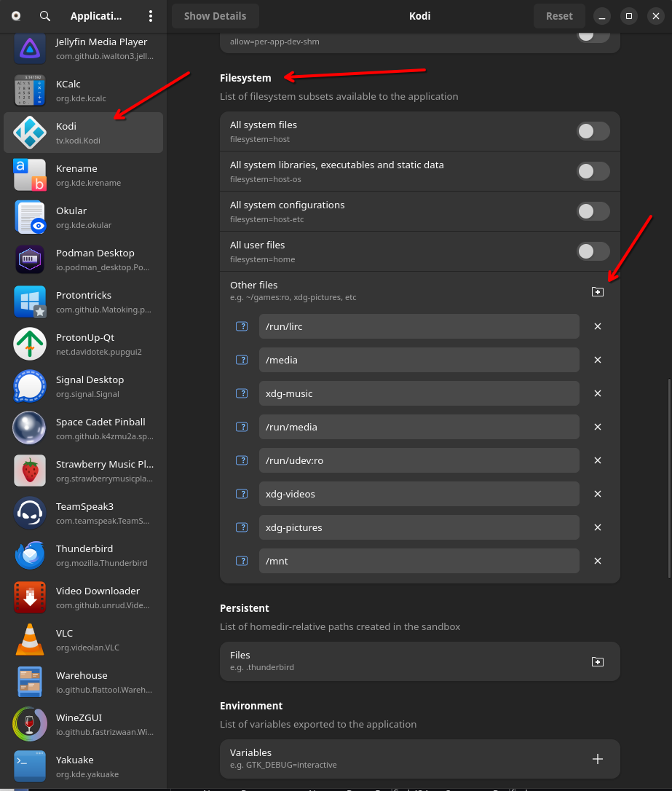The image size is (672, 791).
Task: Select WineZGUI app entry
Action: click(x=83, y=724)
